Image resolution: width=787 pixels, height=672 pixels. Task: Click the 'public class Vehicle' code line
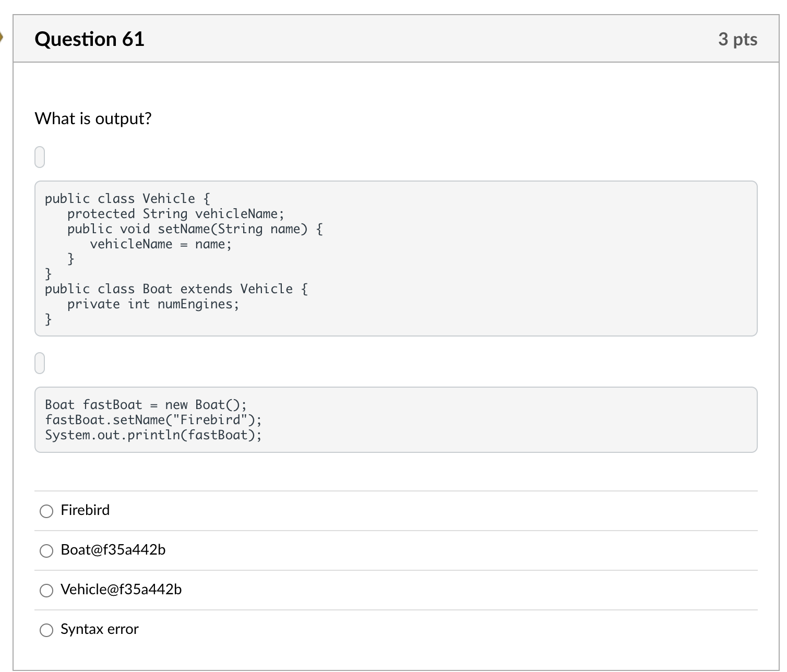[127, 199]
